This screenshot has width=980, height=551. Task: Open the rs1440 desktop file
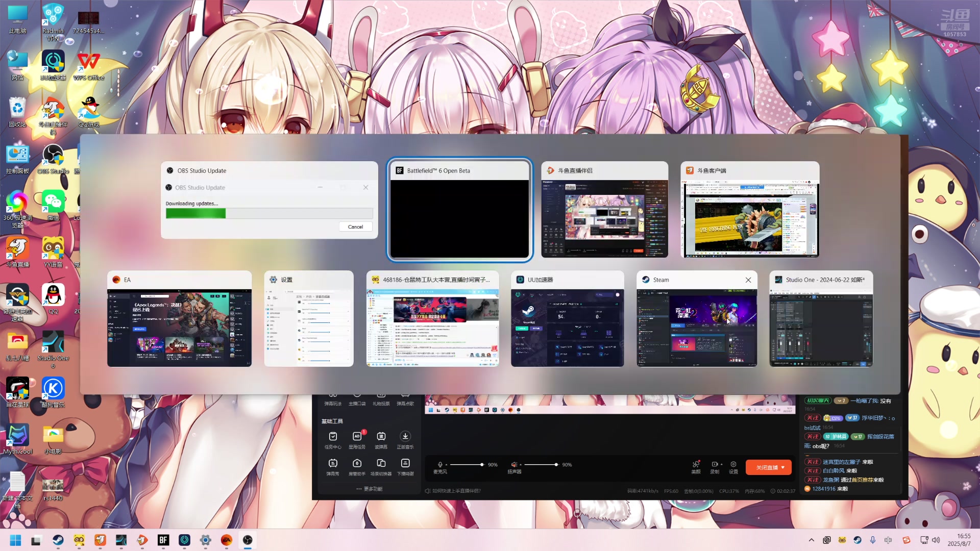pos(53,490)
